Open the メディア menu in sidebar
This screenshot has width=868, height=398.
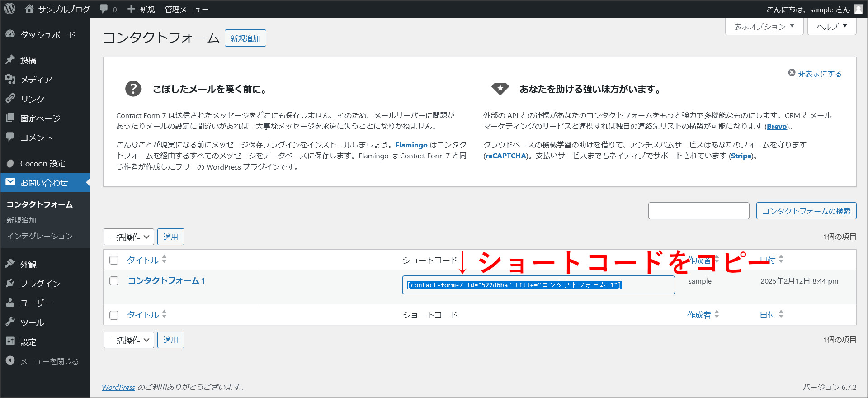click(36, 80)
